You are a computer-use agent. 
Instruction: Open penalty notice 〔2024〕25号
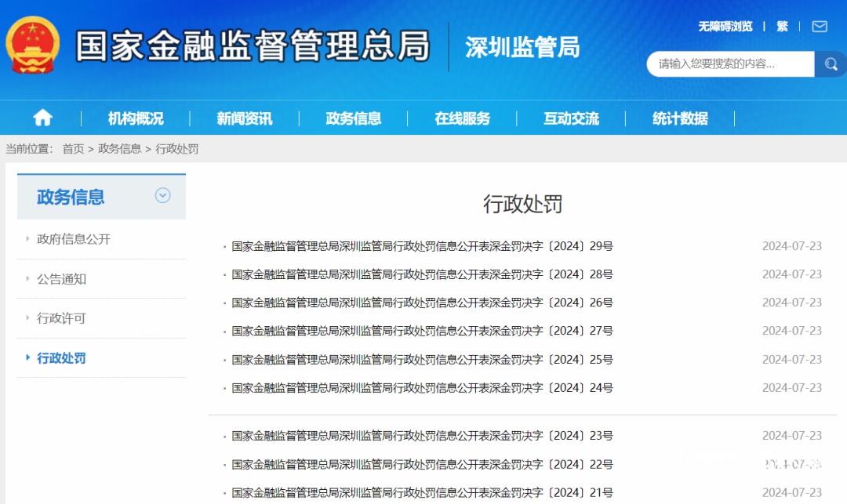tap(422, 360)
